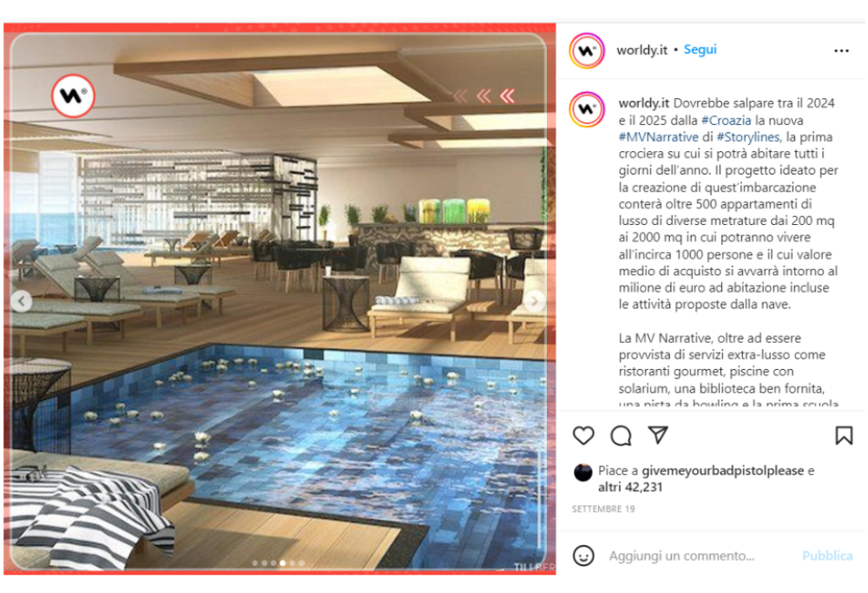Go to previous carousel image

point(22,301)
